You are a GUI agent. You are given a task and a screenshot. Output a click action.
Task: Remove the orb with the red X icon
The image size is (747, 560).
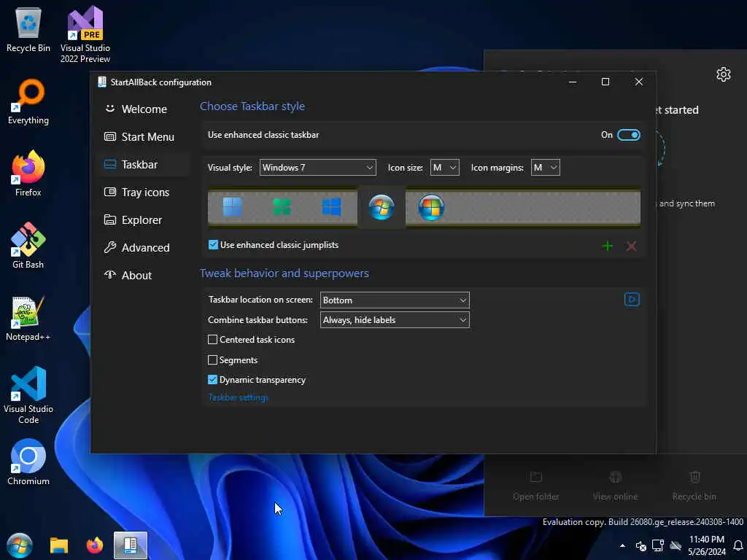coord(631,246)
